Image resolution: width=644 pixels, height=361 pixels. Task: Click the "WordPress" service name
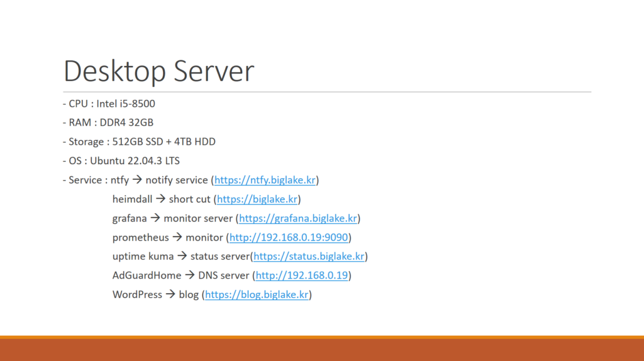click(137, 294)
